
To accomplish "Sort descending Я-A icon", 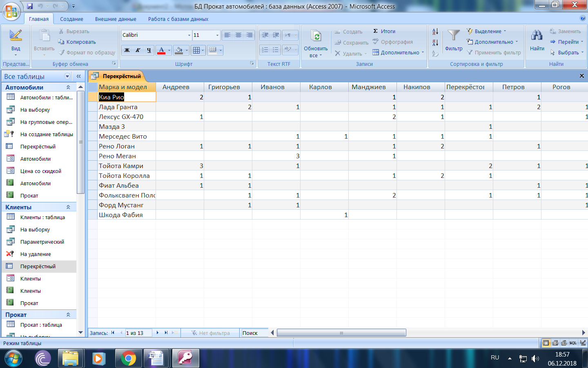I will (x=435, y=43).
